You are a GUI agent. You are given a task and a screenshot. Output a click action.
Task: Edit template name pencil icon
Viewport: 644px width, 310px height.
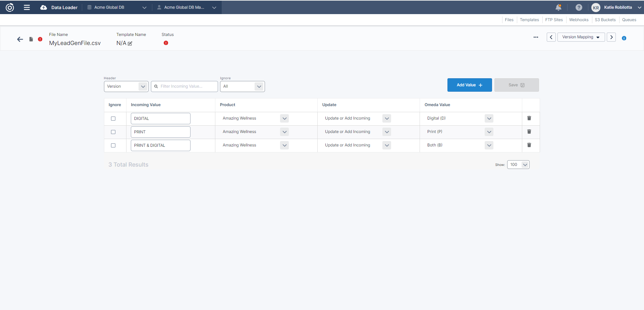130,44
